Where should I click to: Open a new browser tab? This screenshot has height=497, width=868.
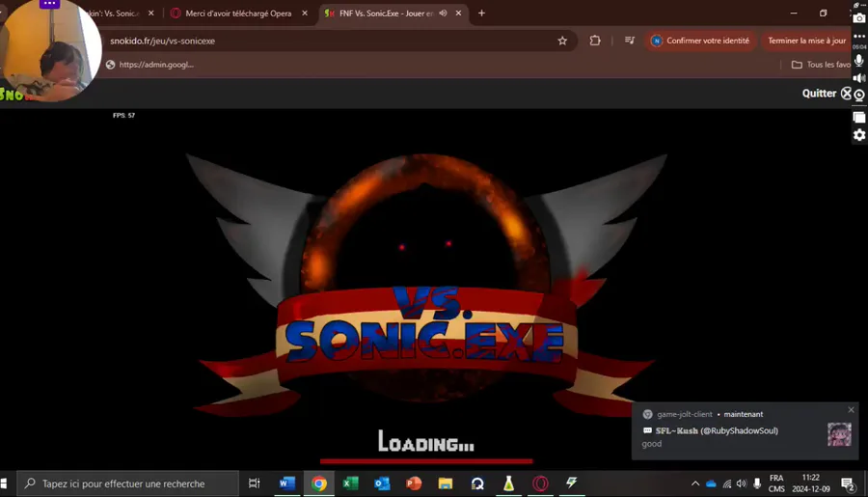(x=481, y=14)
